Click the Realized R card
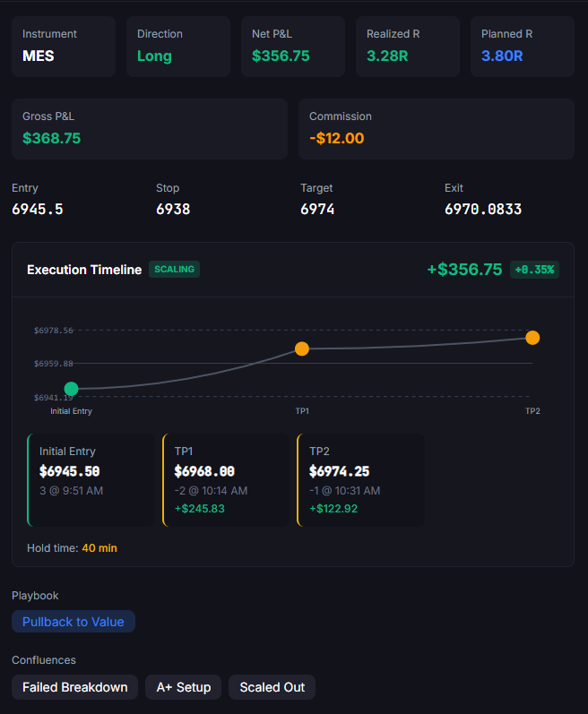The height and width of the screenshot is (714, 588). (x=408, y=47)
